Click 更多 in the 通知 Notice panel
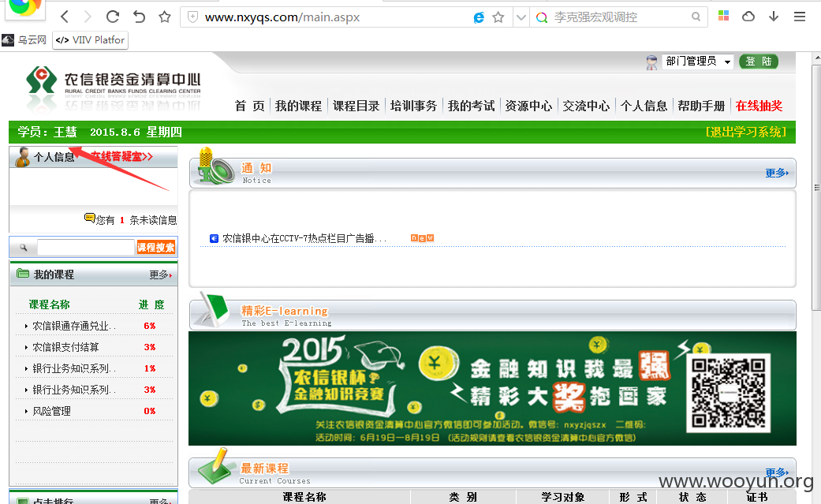Image resolution: width=821 pixels, height=504 pixels. (x=777, y=173)
